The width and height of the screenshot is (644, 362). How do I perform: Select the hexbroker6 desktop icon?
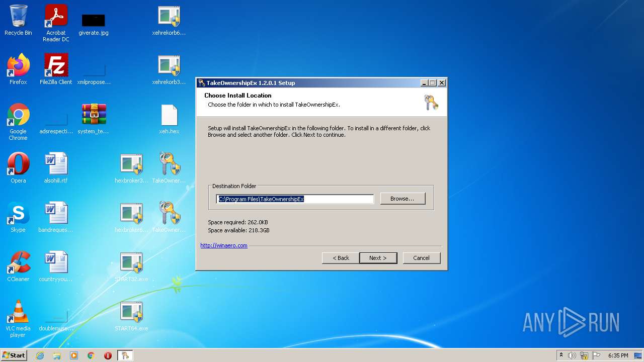pyautogui.click(x=132, y=217)
